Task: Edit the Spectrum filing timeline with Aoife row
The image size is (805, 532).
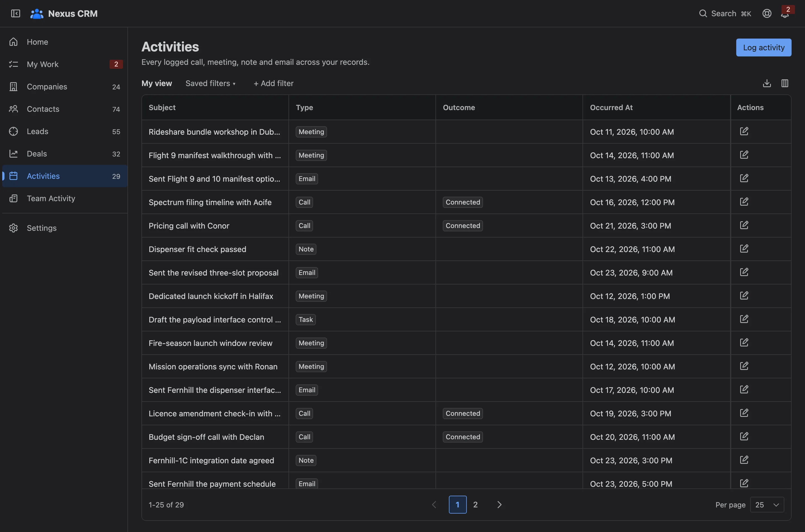Action: coord(744,201)
